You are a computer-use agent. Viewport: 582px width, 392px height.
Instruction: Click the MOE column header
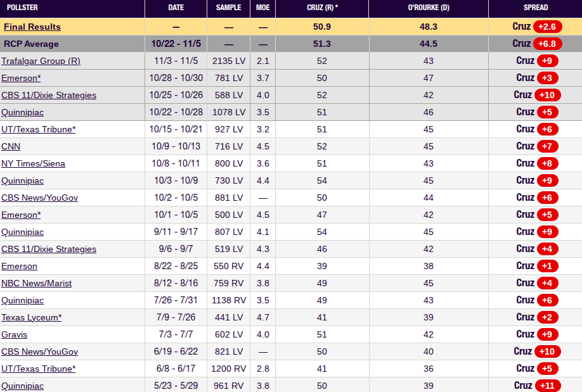(x=263, y=8)
